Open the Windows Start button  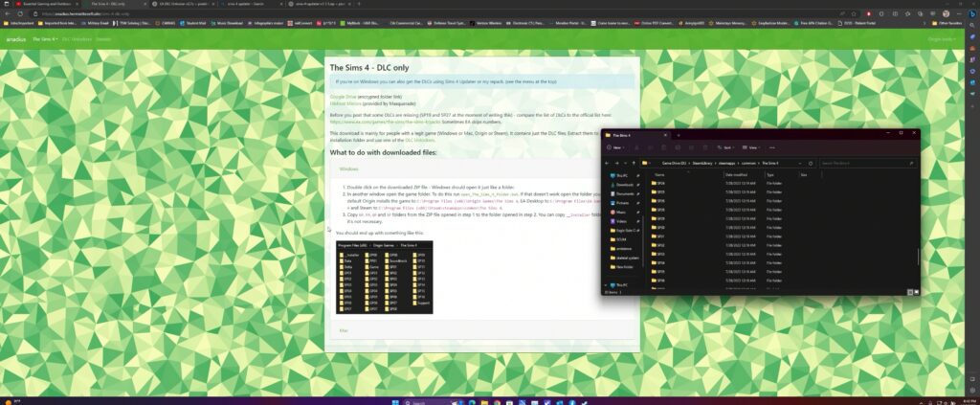395,402
